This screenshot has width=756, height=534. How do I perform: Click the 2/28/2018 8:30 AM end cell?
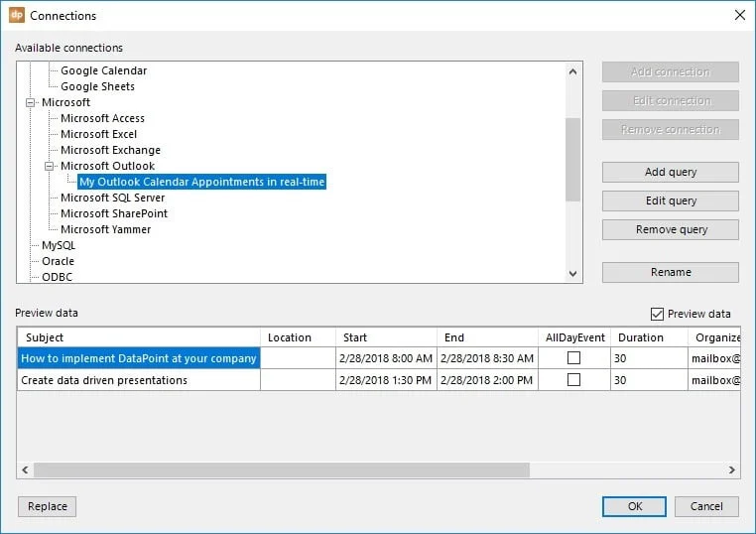pyautogui.click(x=487, y=358)
